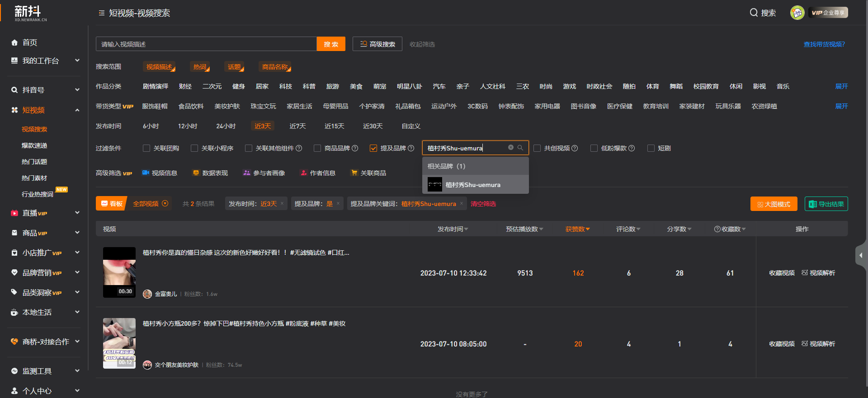
Task: Click the 视频解析 icon for 金富贵儿 video
Action: tap(805, 273)
